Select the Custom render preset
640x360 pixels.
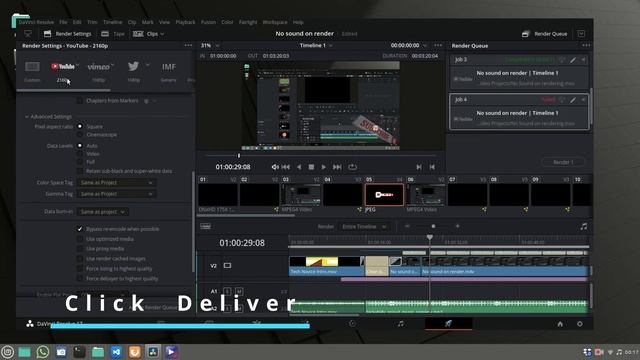(32, 67)
